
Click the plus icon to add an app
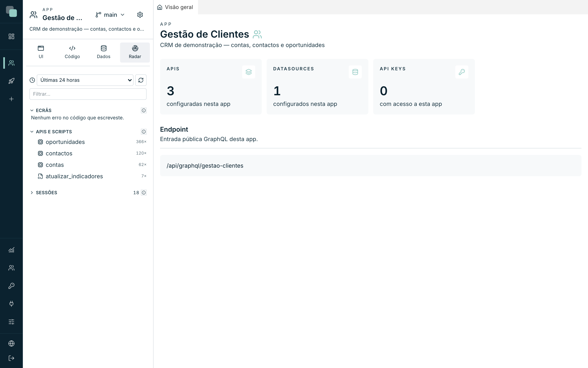click(11, 99)
